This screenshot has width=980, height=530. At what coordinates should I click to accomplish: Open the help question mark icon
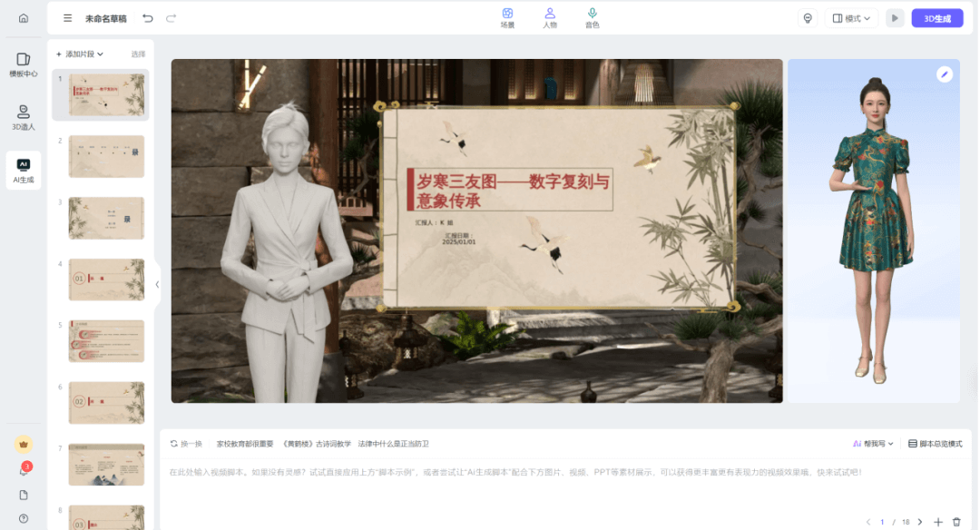(x=23, y=518)
